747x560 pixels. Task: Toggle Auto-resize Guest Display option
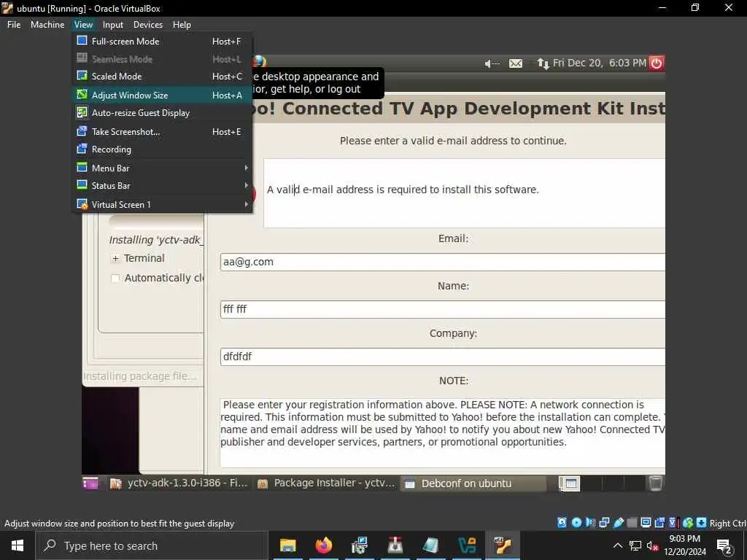pos(162,113)
